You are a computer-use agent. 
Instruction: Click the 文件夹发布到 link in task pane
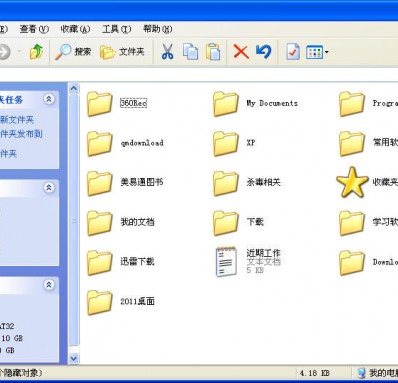point(21,134)
